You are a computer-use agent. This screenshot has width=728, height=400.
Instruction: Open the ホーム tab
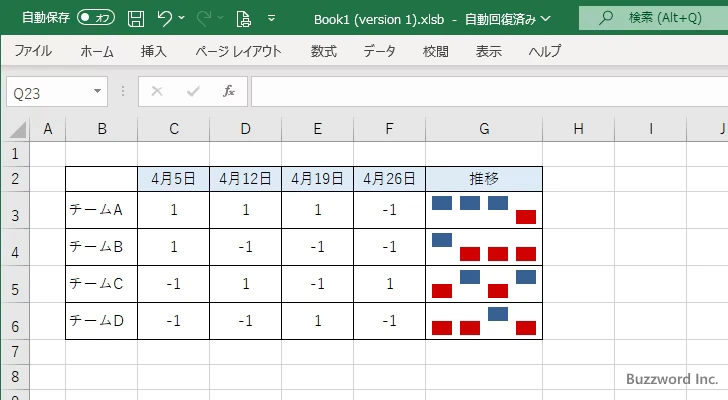point(97,51)
